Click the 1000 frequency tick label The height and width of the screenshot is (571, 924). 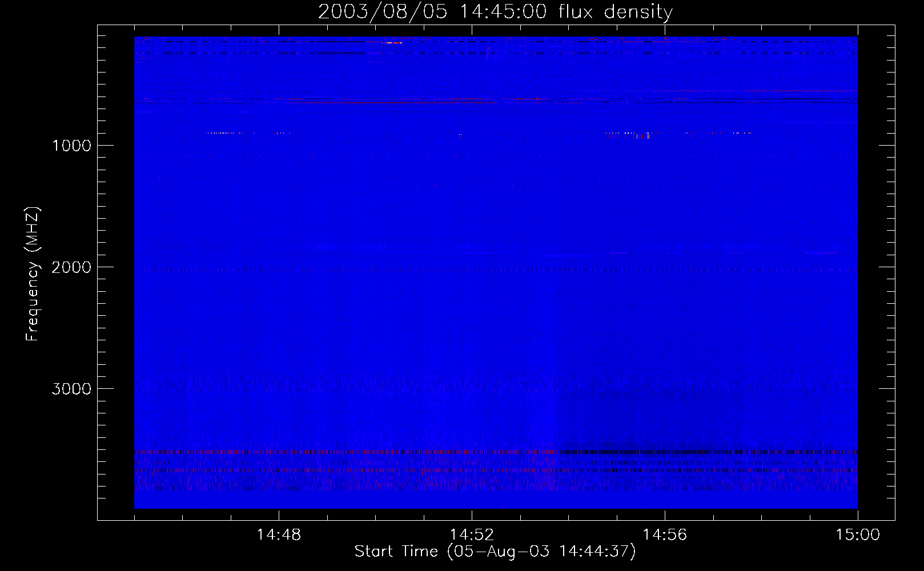[71, 146]
